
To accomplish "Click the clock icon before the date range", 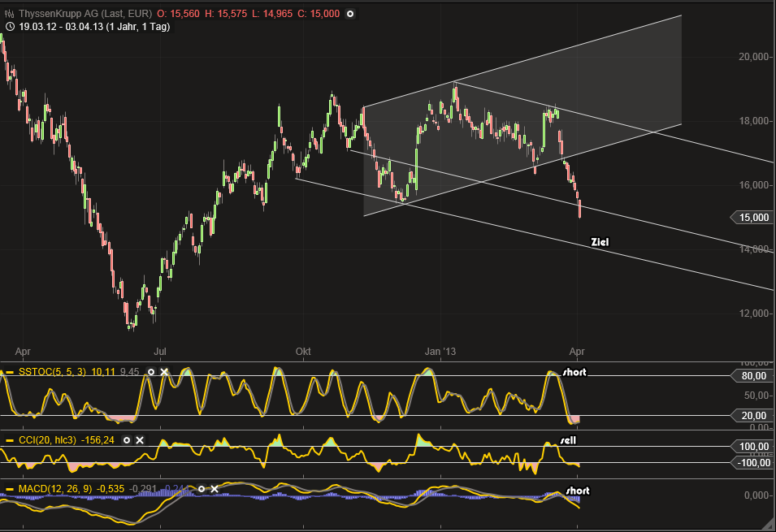I will [x=10, y=27].
